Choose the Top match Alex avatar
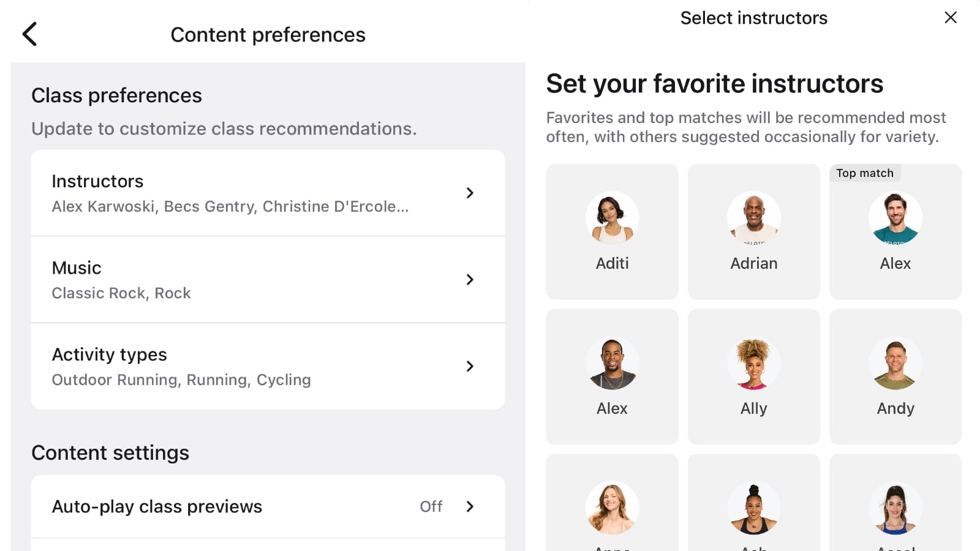Image resolution: width=980 pixels, height=551 pixels. point(895,218)
